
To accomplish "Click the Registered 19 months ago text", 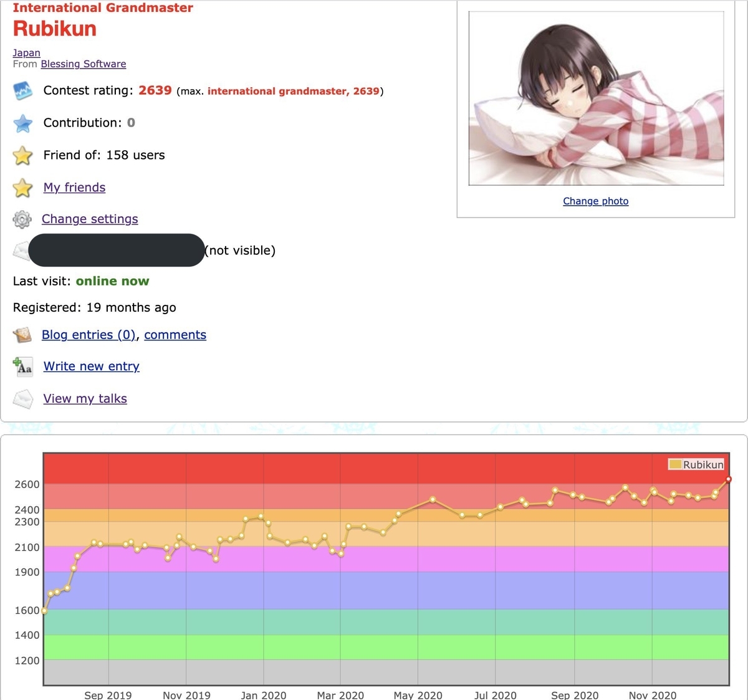I will (95, 307).
